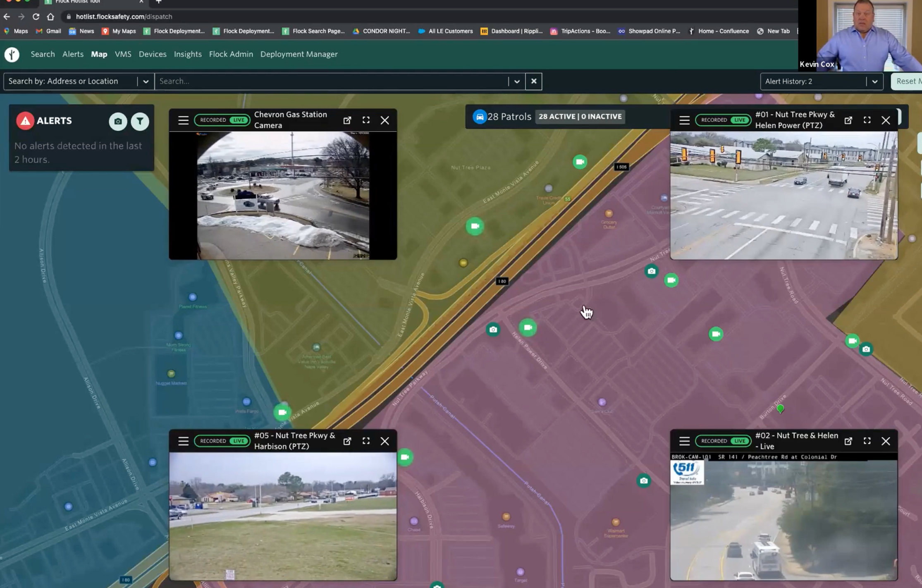Open the alerts filter funnel icon
Image resolution: width=922 pixels, height=588 pixels.
(140, 122)
